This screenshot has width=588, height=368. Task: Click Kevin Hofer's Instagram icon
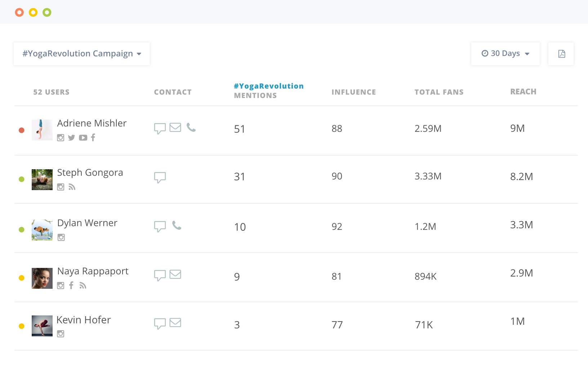tap(61, 334)
